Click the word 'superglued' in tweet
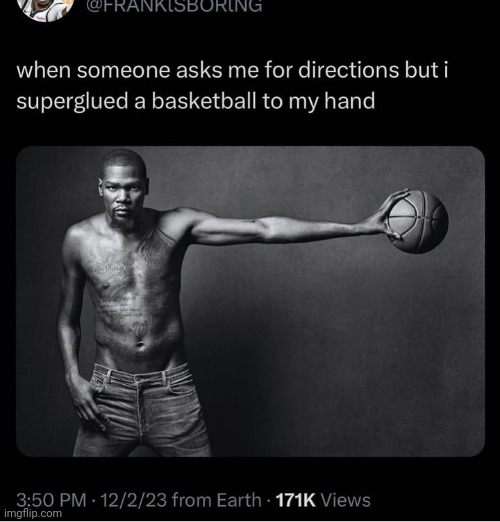The height and width of the screenshot is (522, 500). [x=72, y=102]
